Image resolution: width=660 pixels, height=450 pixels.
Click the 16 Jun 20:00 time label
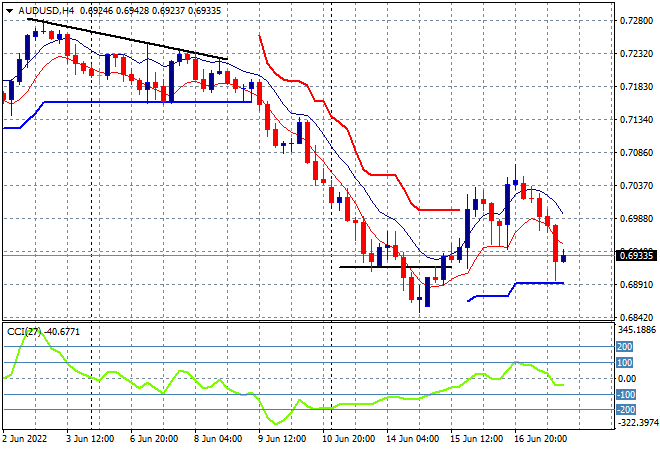tap(540, 439)
